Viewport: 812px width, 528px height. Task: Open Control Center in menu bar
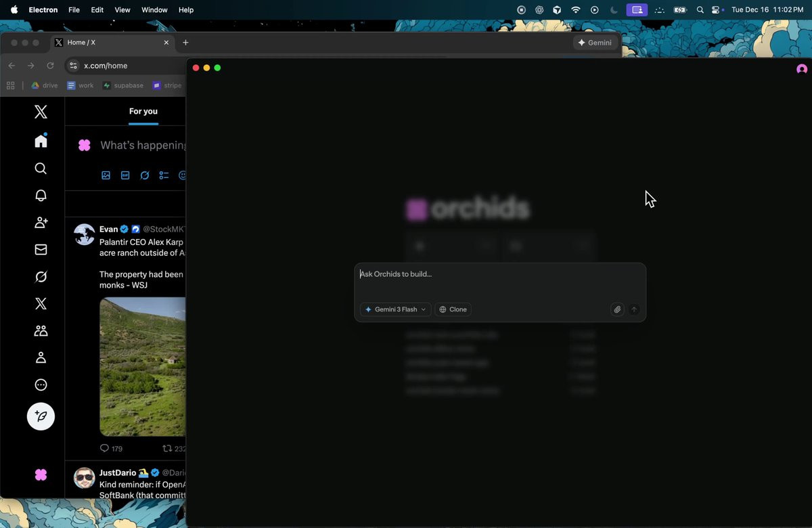point(717,10)
